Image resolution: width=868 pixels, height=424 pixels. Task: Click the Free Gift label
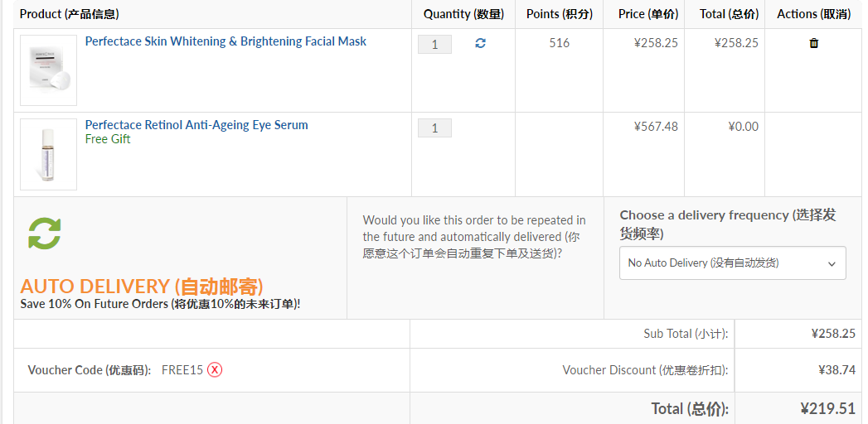[108, 139]
